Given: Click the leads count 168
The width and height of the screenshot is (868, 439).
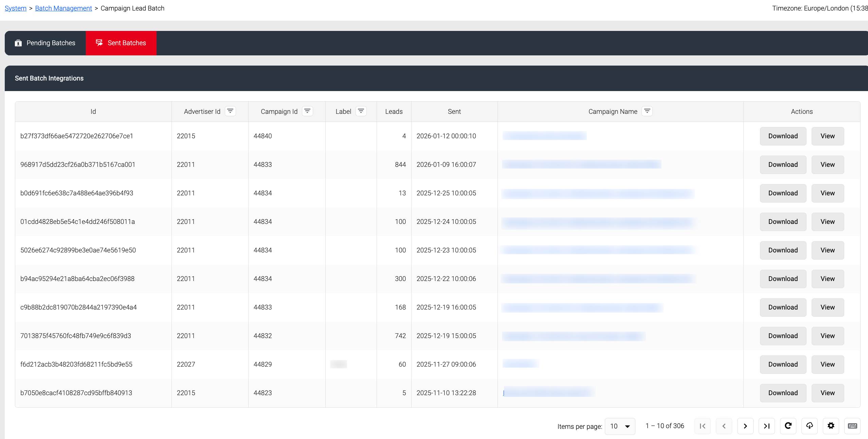Looking at the screenshot, I should tap(400, 307).
